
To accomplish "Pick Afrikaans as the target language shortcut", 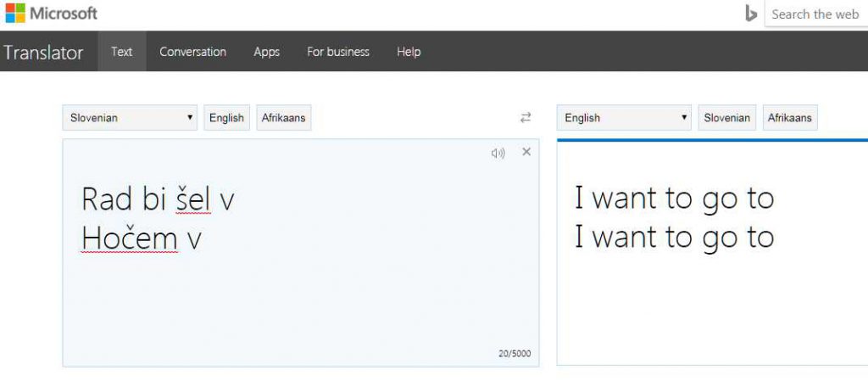I will point(789,118).
